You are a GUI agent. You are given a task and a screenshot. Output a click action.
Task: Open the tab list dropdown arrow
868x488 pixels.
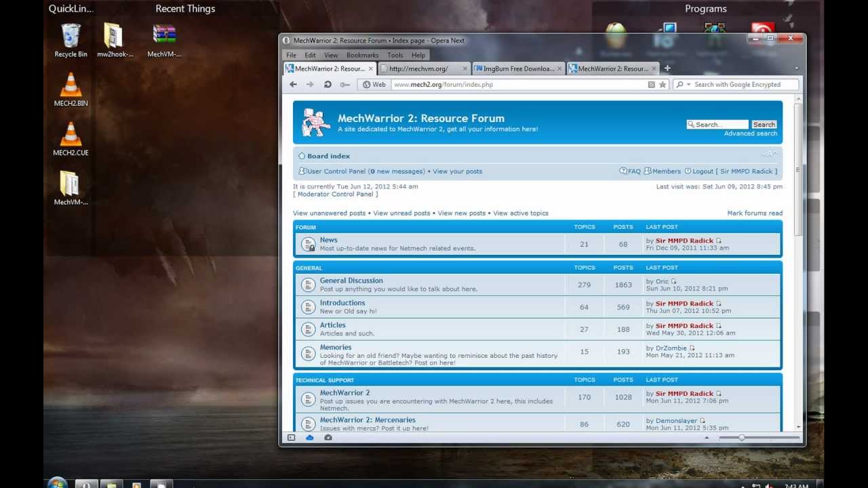click(796, 68)
